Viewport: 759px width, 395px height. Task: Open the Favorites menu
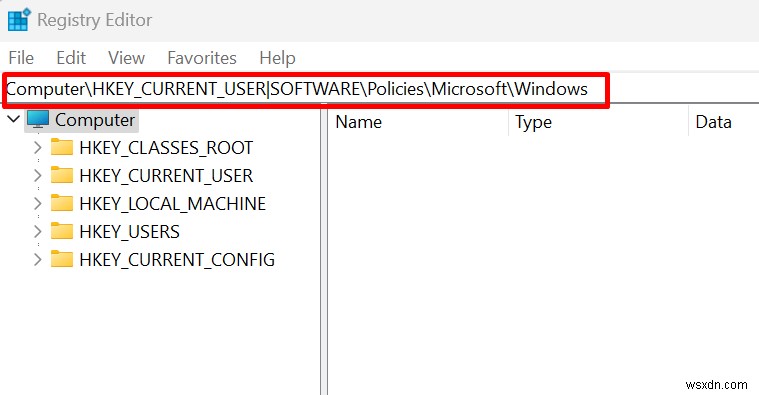click(x=202, y=58)
